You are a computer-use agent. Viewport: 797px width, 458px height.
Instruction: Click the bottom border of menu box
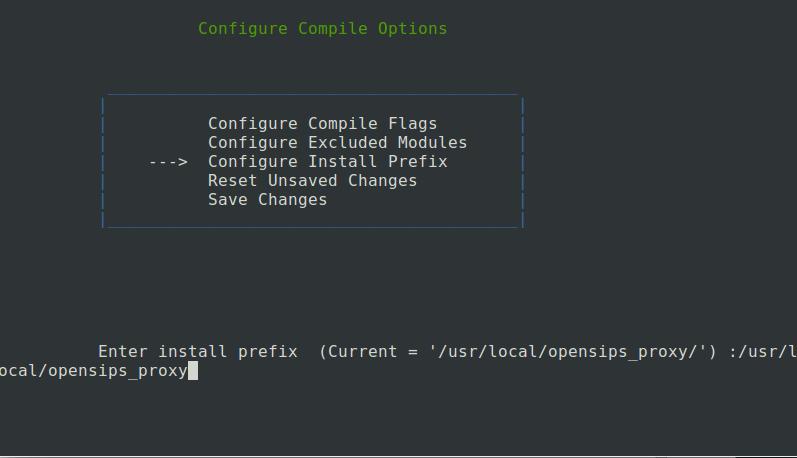[313, 227]
